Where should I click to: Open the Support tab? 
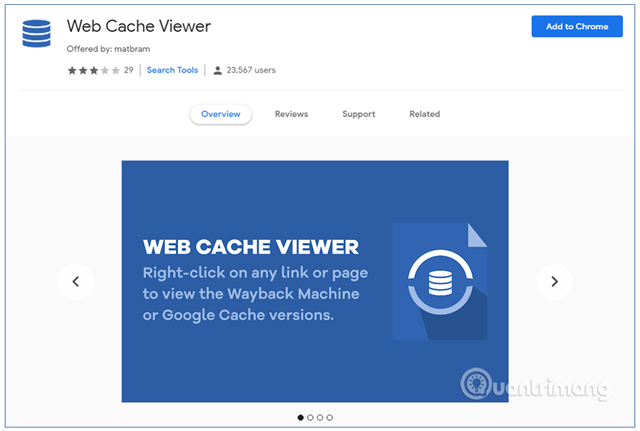click(358, 114)
